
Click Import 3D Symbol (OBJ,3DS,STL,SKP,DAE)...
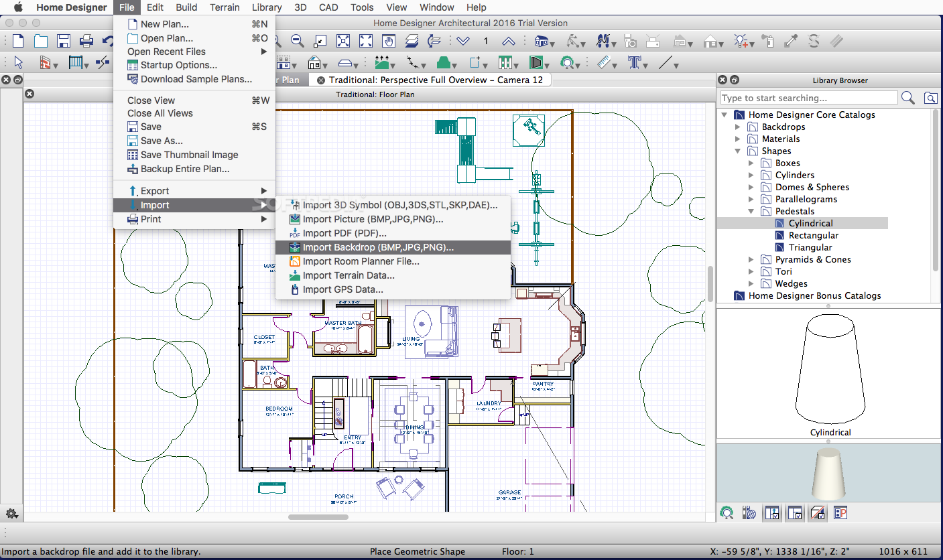tap(393, 205)
